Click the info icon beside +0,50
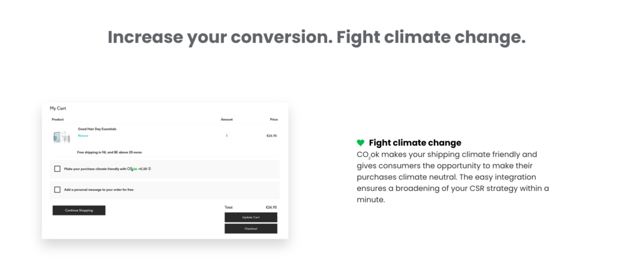Image resolution: width=644 pixels, height=264 pixels. [x=150, y=169]
